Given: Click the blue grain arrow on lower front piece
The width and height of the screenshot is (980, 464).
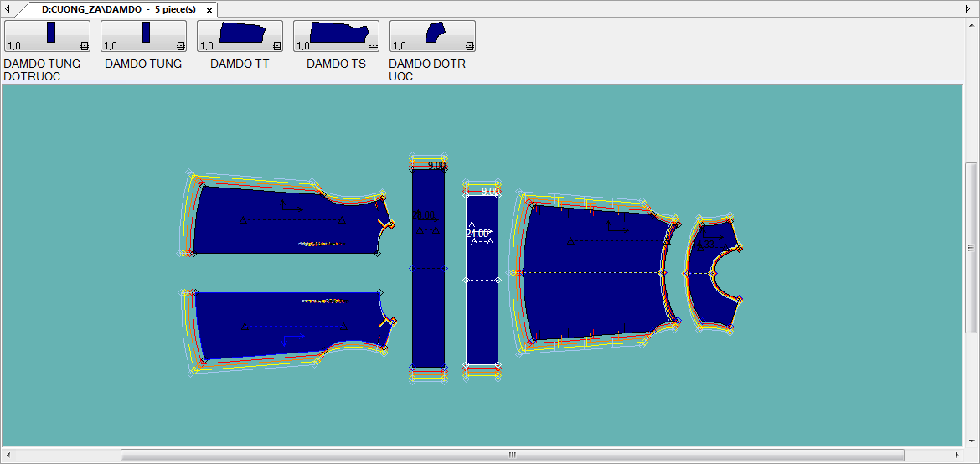Looking at the screenshot, I should (x=292, y=338).
